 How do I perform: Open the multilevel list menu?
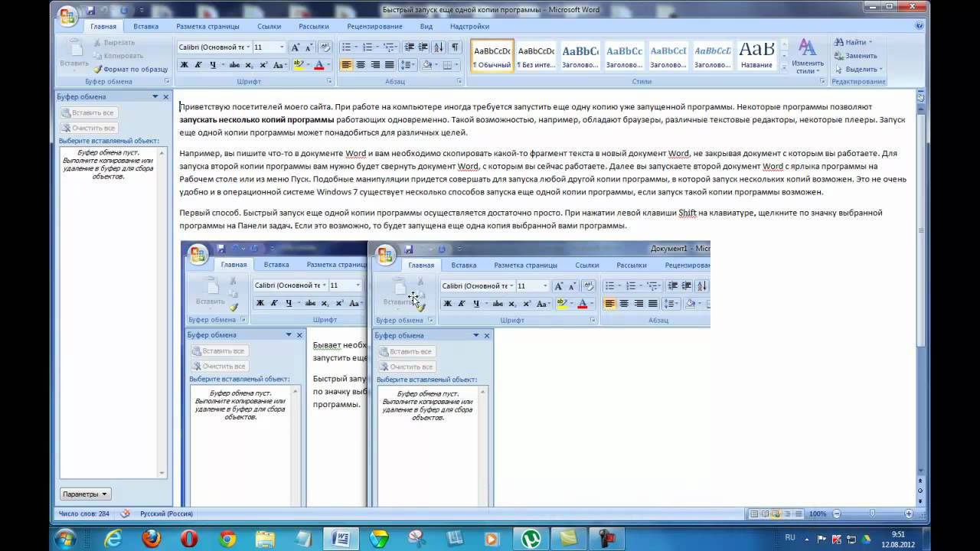390,47
